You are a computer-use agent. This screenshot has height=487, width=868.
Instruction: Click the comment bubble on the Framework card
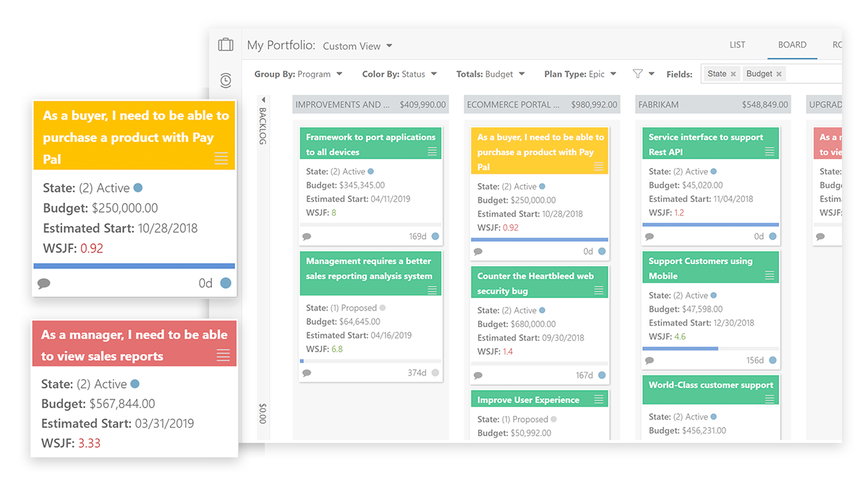[307, 236]
